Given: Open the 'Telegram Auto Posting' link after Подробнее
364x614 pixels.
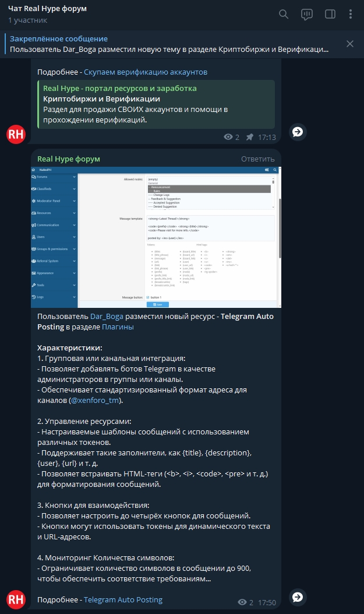Looking at the screenshot, I should (123, 599).
